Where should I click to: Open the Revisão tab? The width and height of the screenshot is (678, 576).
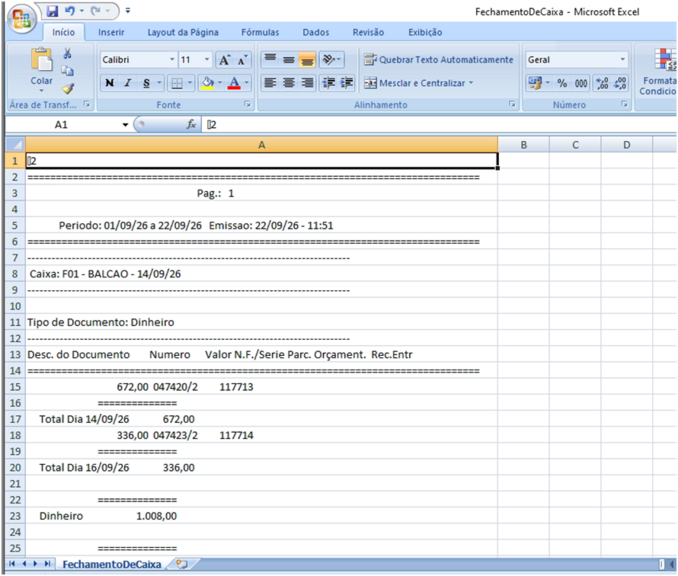coord(368,32)
